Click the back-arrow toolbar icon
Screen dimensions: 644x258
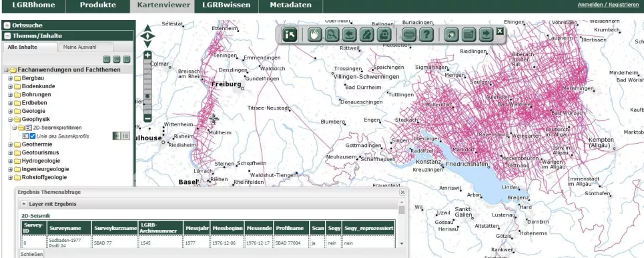click(x=349, y=35)
